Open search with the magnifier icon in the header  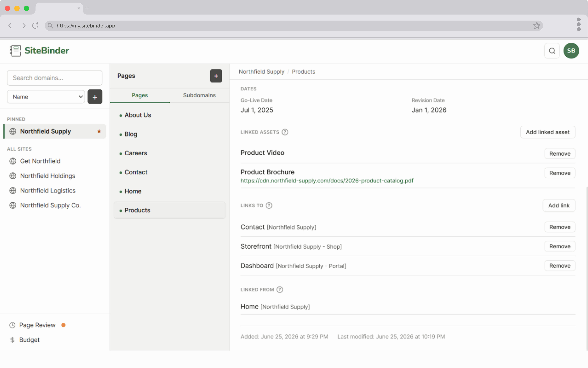click(x=552, y=51)
